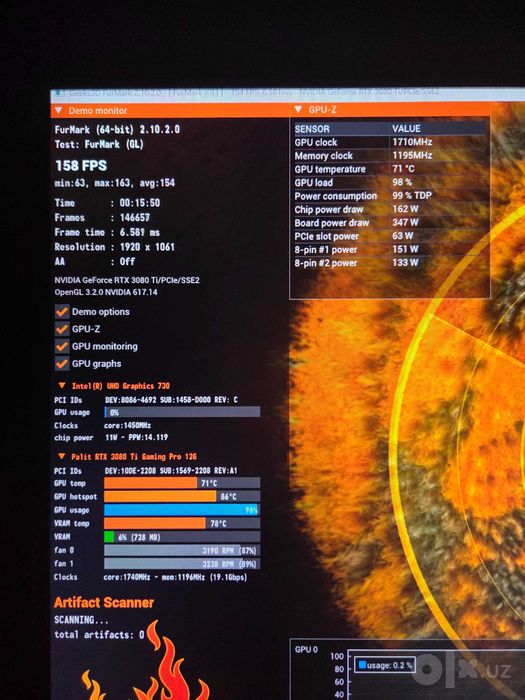Image resolution: width=525 pixels, height=700 pixels.
Task: Disable the GPU monitoring checkbox
Action: click(62, 346)
